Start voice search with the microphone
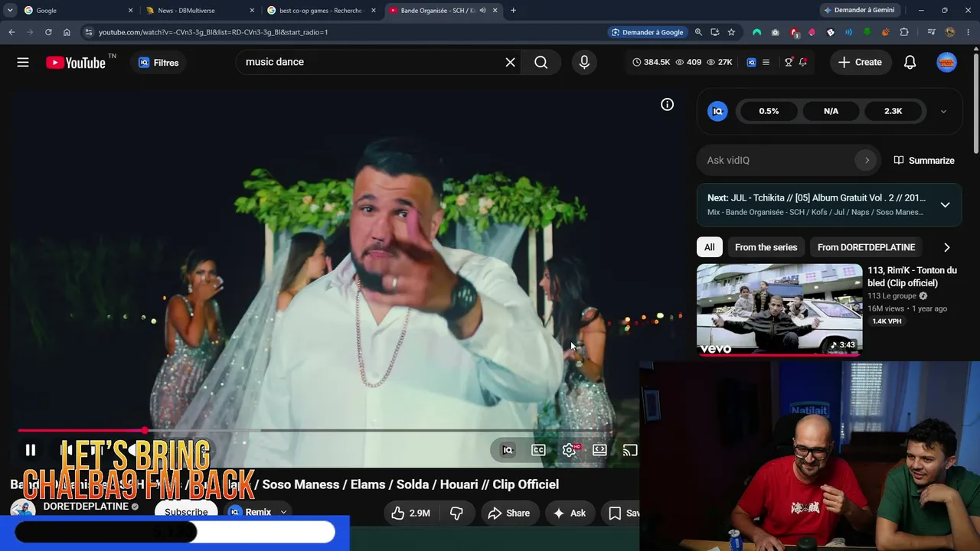Image resolution: width=980 pixels, height=551 pixels. tap(584, 63)
